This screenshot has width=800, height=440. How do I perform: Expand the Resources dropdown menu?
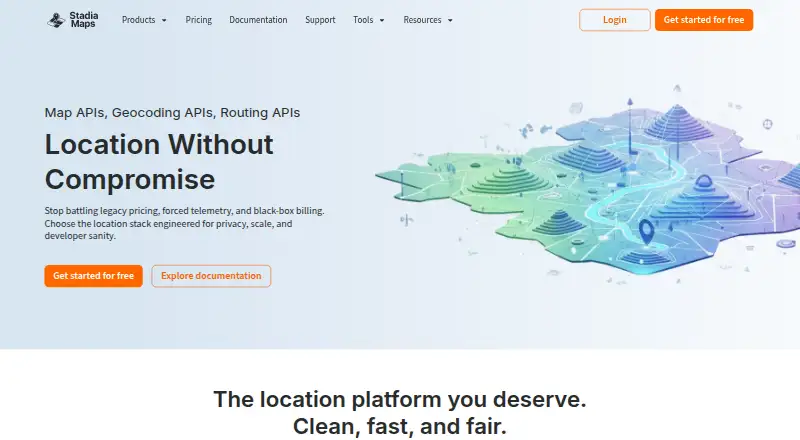tap(428, 20)
